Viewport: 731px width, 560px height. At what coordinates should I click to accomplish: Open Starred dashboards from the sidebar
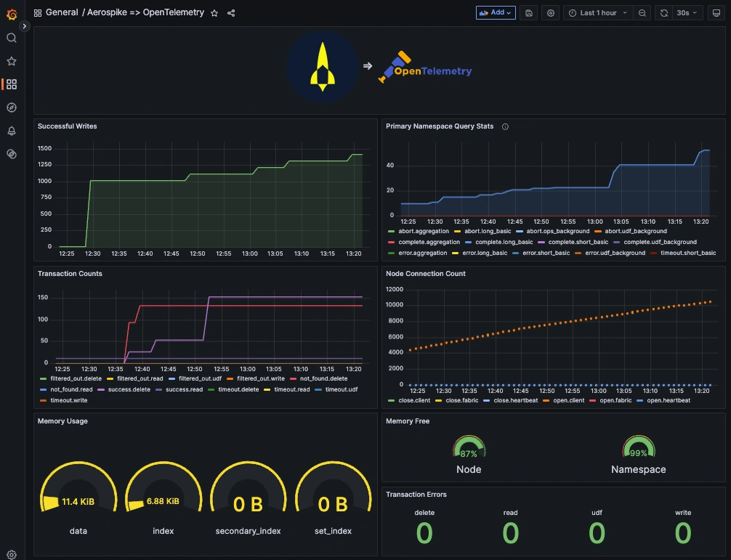click(x=12, y=61)
